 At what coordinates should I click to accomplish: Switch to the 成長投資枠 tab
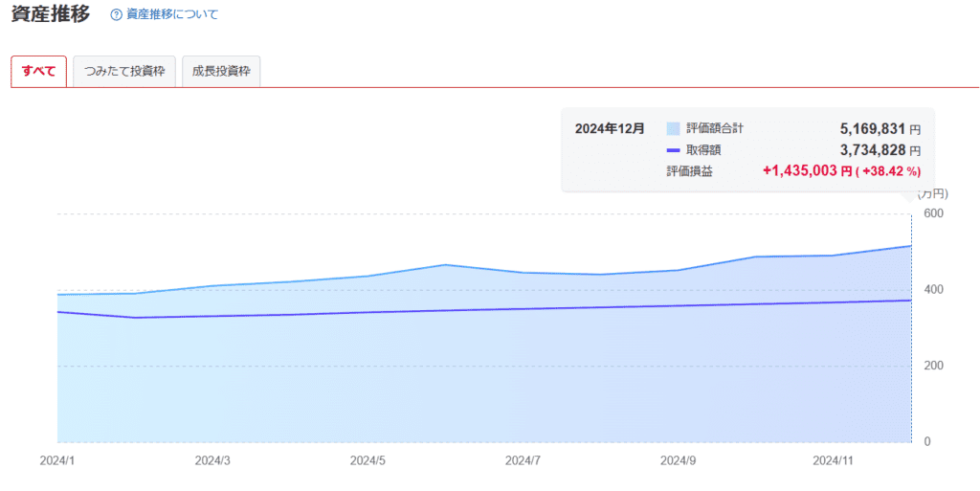pos(221,71)
